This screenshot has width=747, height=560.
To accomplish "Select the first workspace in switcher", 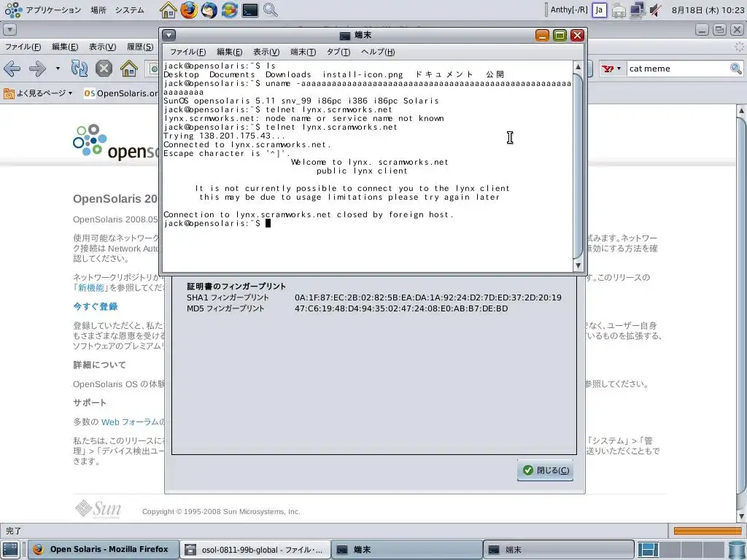I will click(x=648, y=550).
